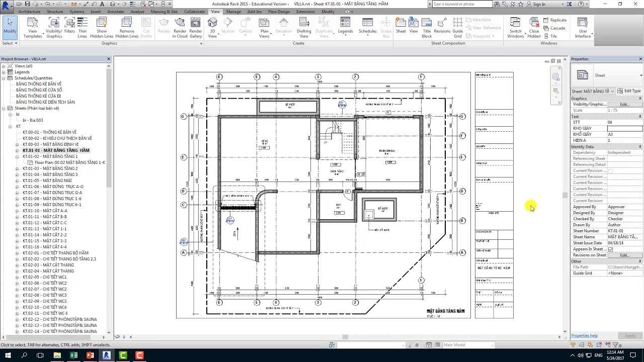Select sheet KT.02-01 - CHI TIẾT THANG BỘ HẦM
This screenshot has width=644, height=362.
55,253
